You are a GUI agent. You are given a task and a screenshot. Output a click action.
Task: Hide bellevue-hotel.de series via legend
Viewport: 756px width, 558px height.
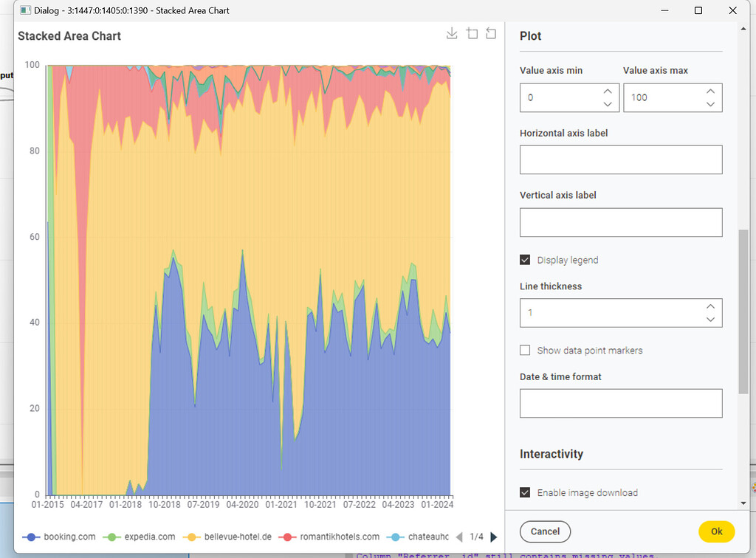tap(229, 537)
